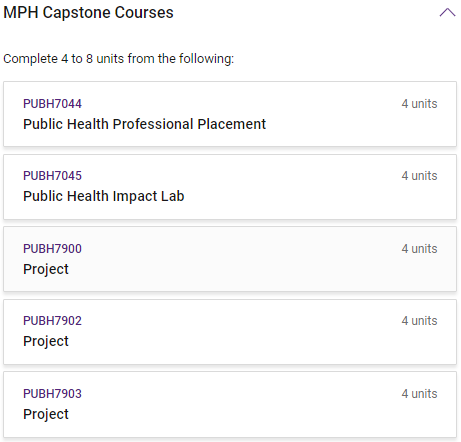
Task: Click the PUBH7045 course card background
Action: (x=230, y=187)
